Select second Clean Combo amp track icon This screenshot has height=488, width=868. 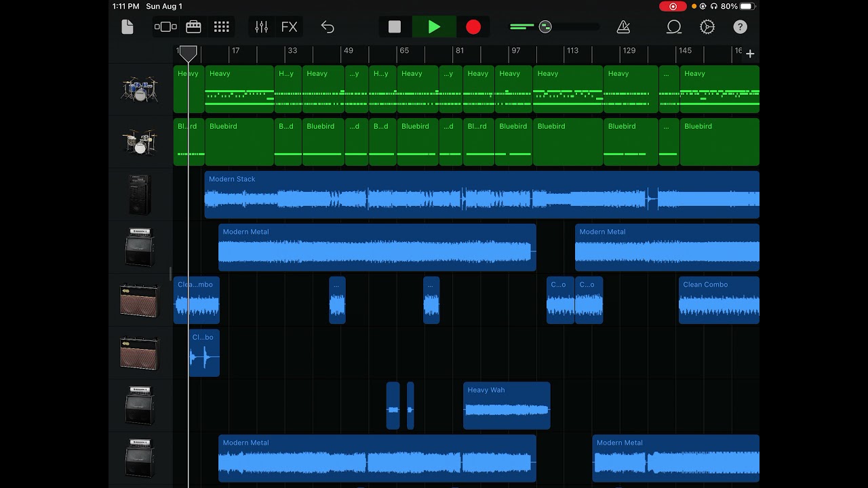click(x=140, y=353)
